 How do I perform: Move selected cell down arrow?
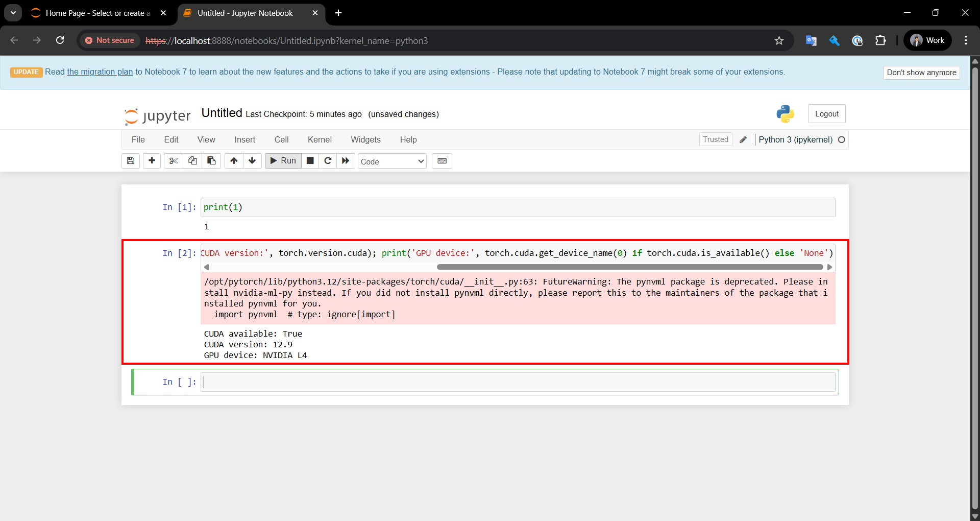[252, 161]
